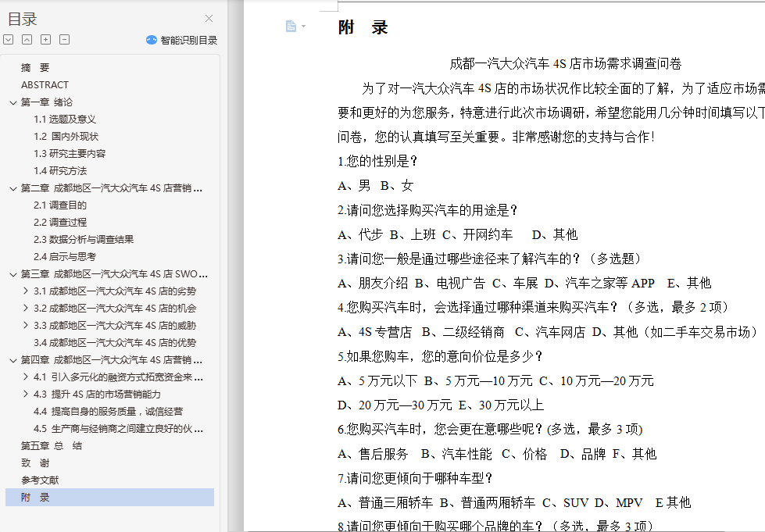Click the questionnaire title 成都一汽大众汽车4S店市场需求调查问卷
The height and width of the screenshot is (532, 765).
pyautogui.click(x=566, y=63)
